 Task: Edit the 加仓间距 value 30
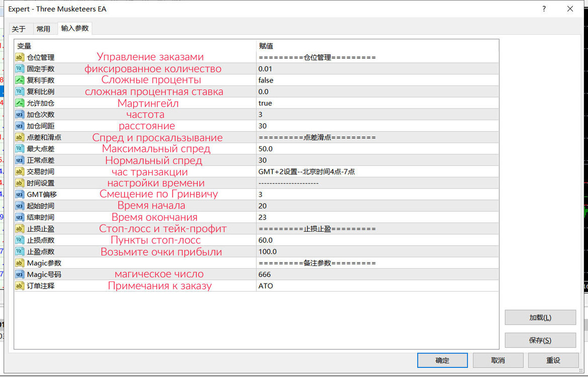tap(377, 126)
